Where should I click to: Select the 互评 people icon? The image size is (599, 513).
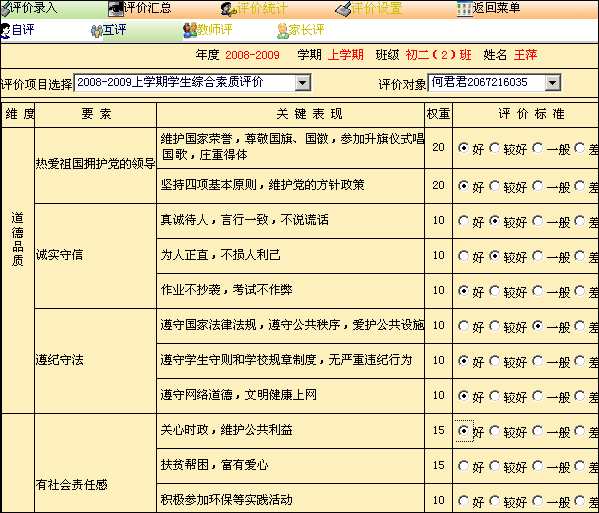point(97,31)
